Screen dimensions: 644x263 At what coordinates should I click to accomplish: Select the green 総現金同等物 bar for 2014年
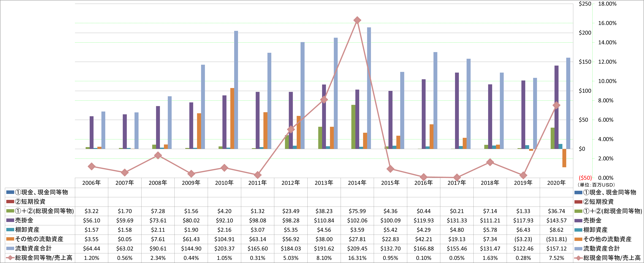353,127
